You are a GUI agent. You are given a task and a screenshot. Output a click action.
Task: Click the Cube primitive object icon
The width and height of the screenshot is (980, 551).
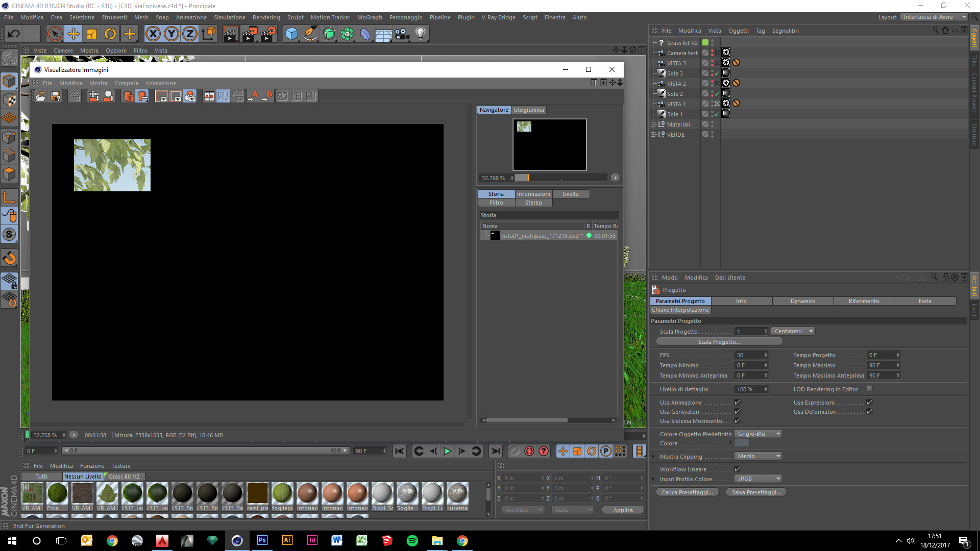tap(291, 34)
